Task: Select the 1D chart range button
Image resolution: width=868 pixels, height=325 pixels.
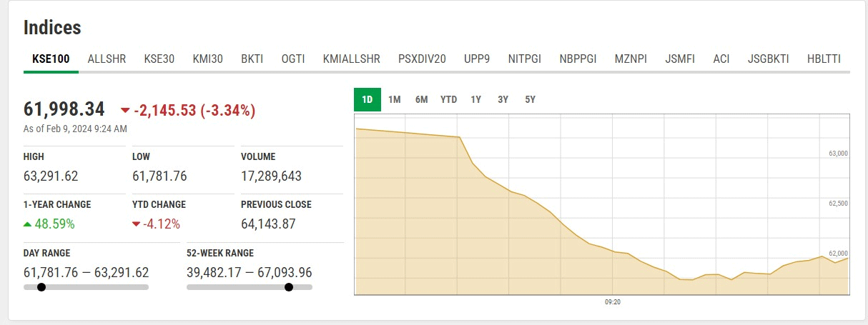Action: point(368,99)
